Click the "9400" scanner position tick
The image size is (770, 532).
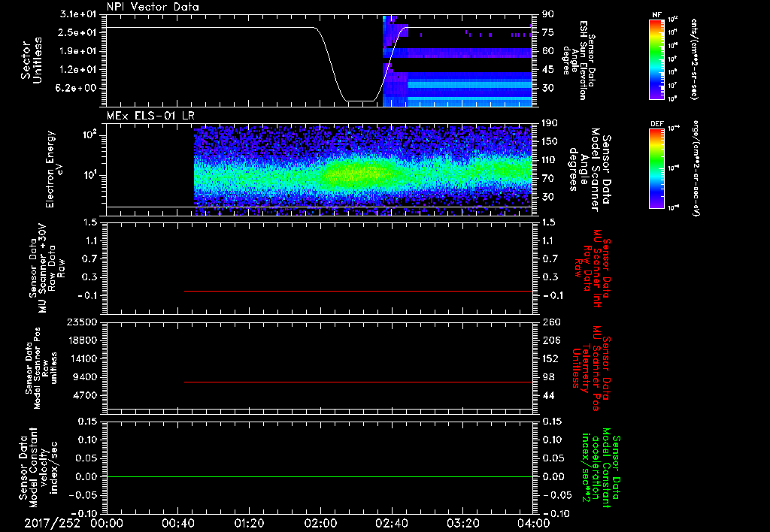click(84, 377)
